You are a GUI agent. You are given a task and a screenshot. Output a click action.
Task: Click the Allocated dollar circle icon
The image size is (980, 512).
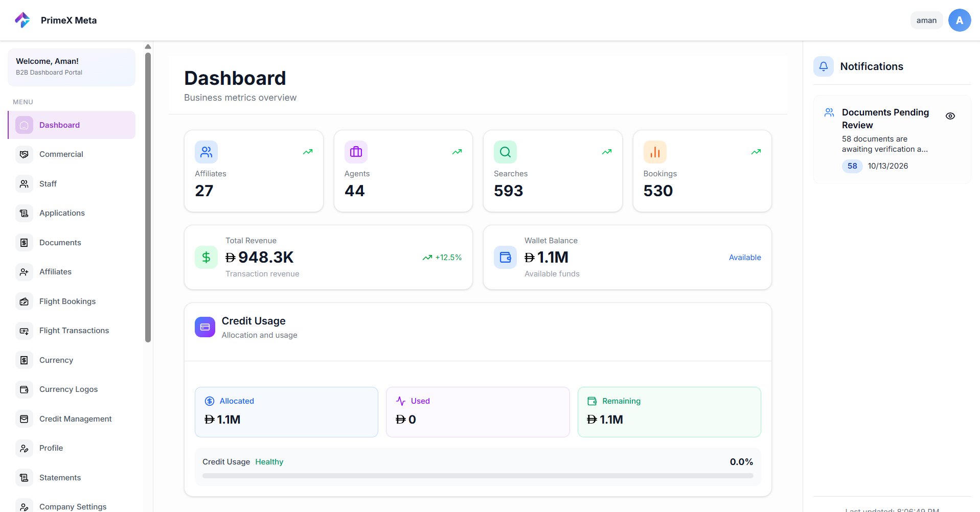point(210,401)
